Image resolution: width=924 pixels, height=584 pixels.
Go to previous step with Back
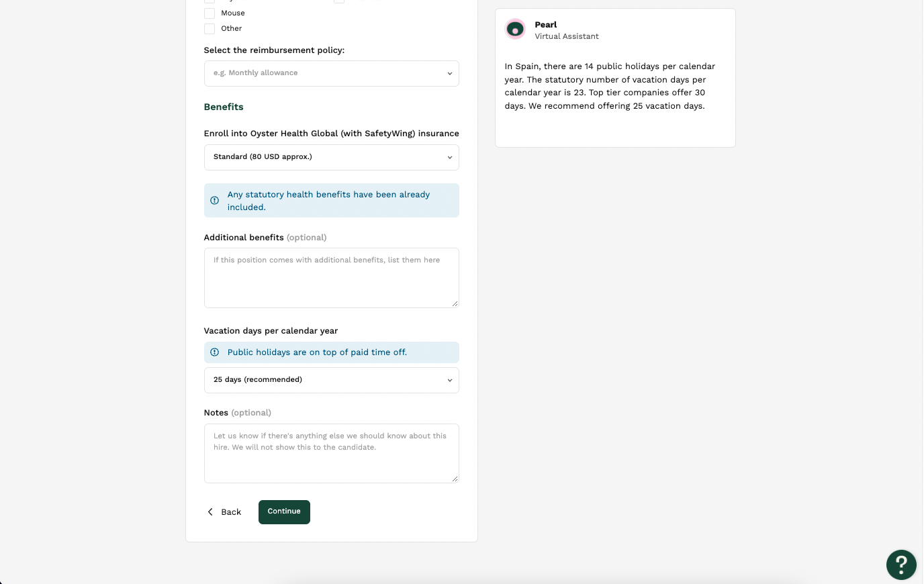click(224, 512)
